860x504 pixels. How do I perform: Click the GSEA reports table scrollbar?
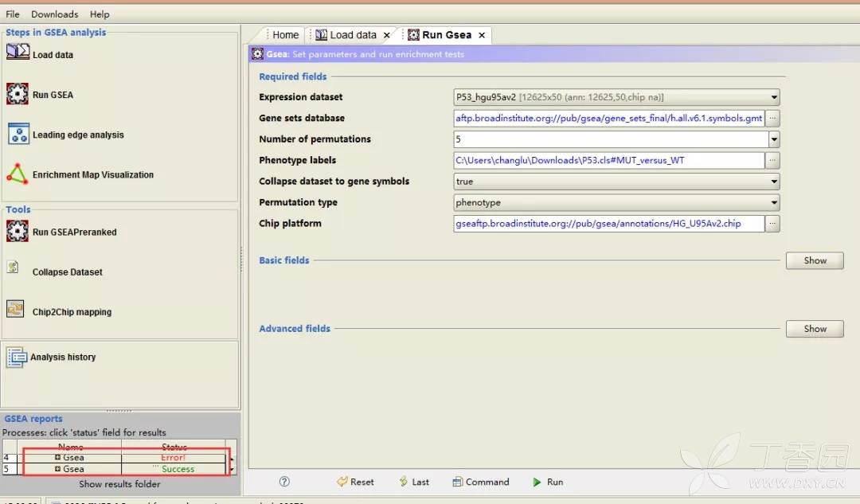click(232, 463)
